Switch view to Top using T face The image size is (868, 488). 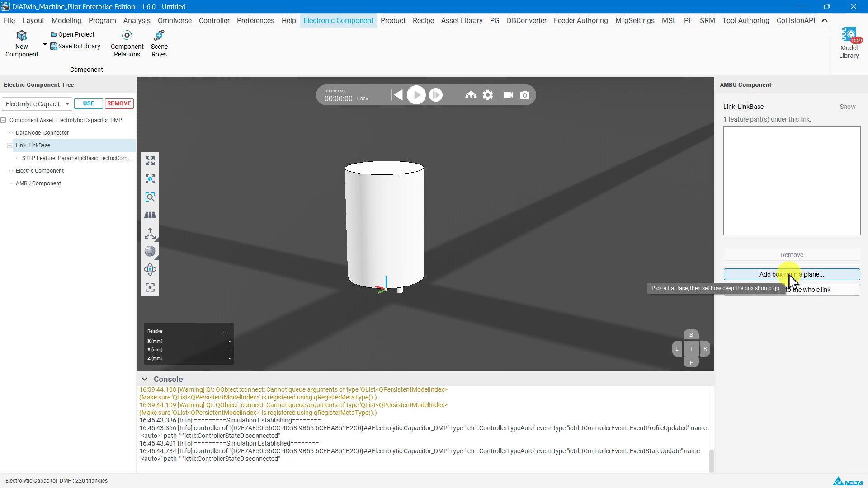(x=691, y=349)
